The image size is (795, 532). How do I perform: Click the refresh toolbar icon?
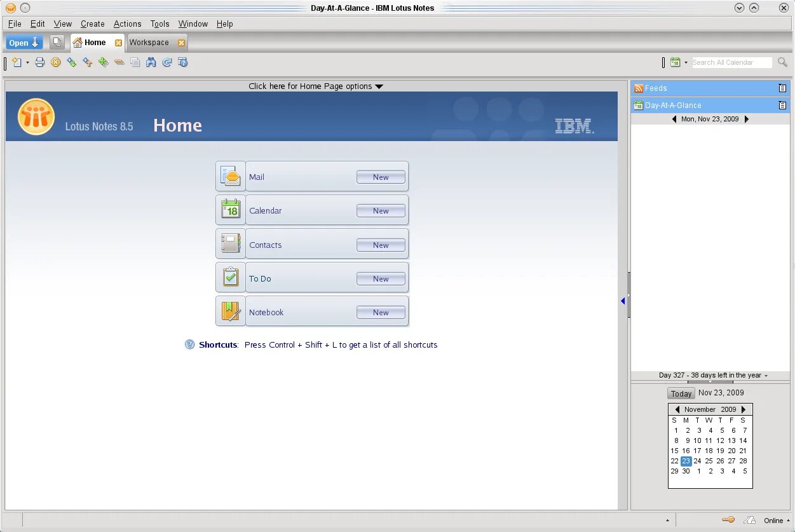click(167, 62)
